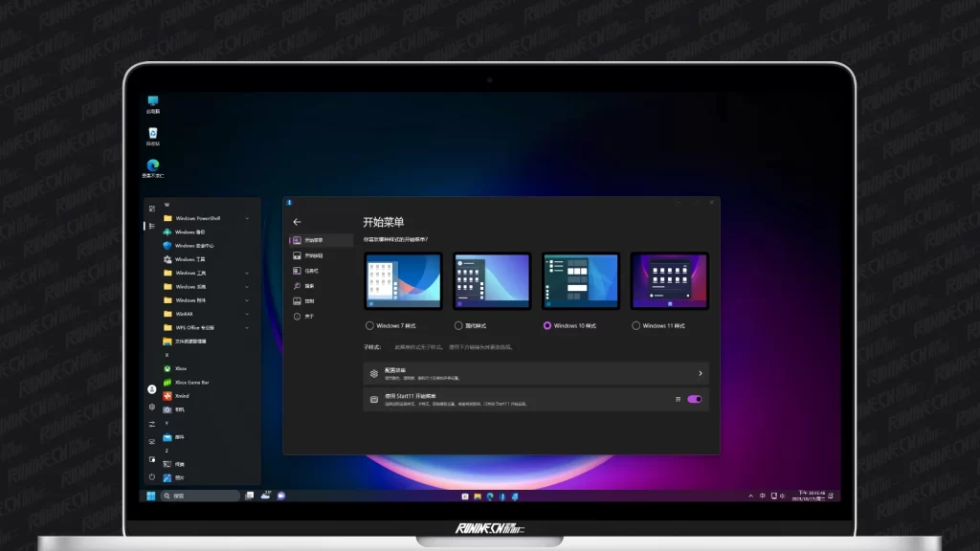This screenshot has width=980, height=551.
Task: Select the Windows 11 样式 radio button
Action: [x=635, y=325]
